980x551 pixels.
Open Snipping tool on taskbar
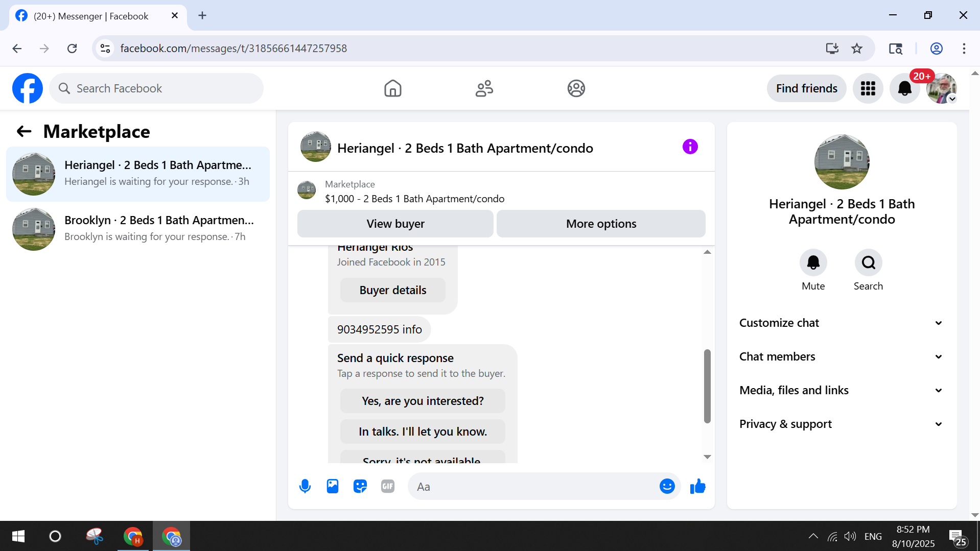(94, 536)
